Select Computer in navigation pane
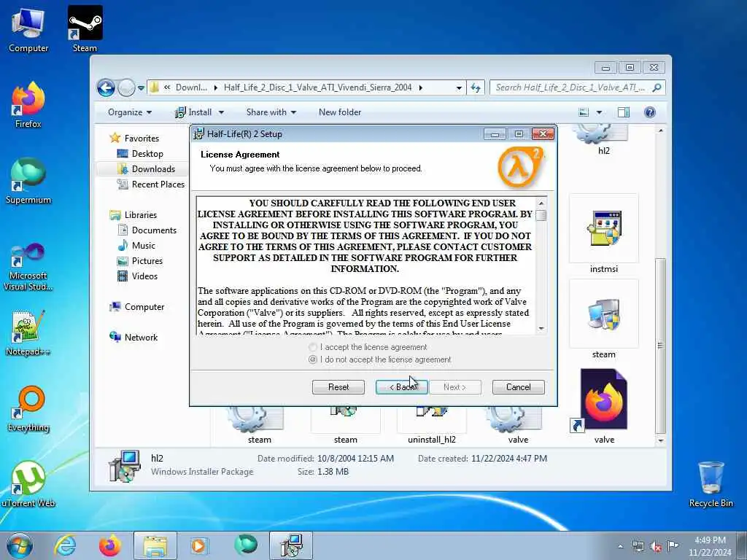 pos(136,307)
